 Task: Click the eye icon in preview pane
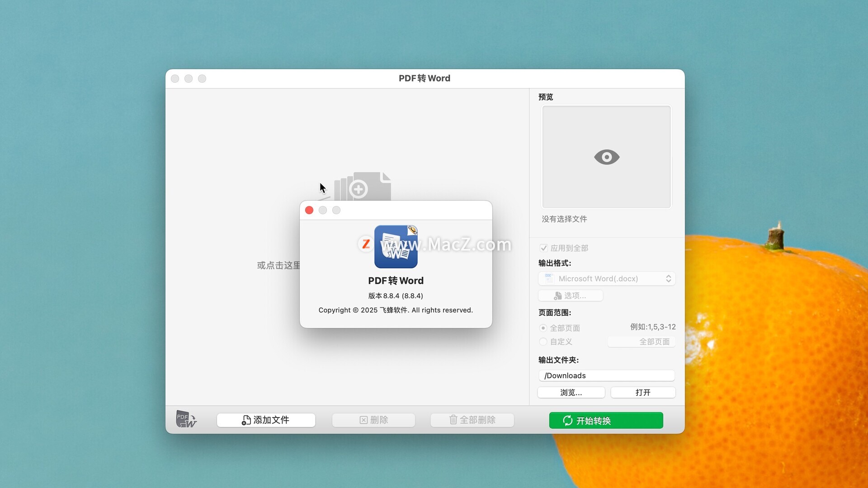coord(607,157)
